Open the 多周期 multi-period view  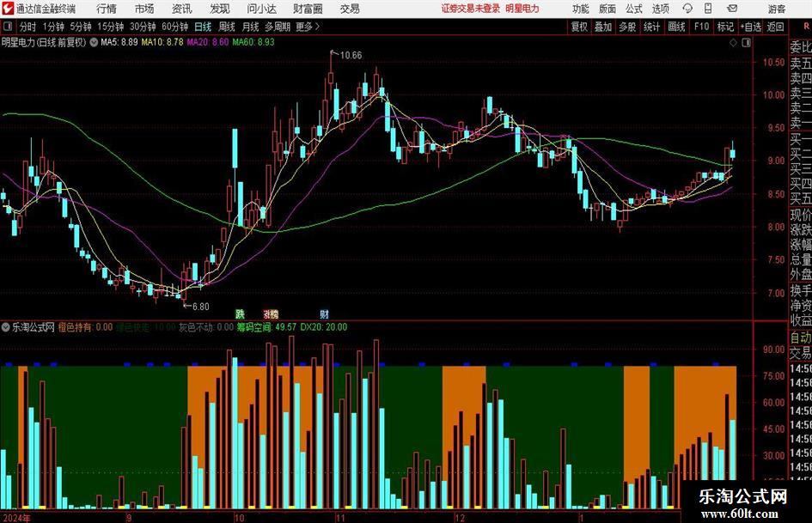click(x=278, y=27)
